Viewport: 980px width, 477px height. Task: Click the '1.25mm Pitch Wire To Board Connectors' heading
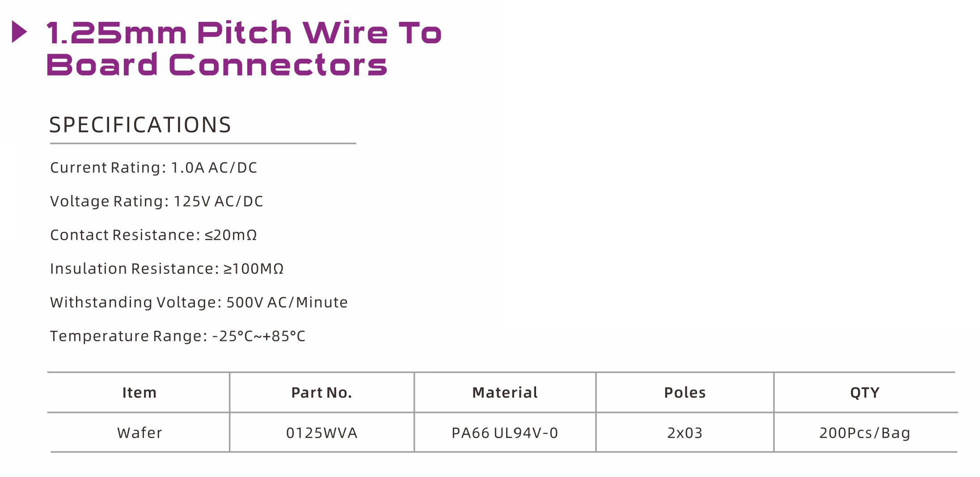244,48
